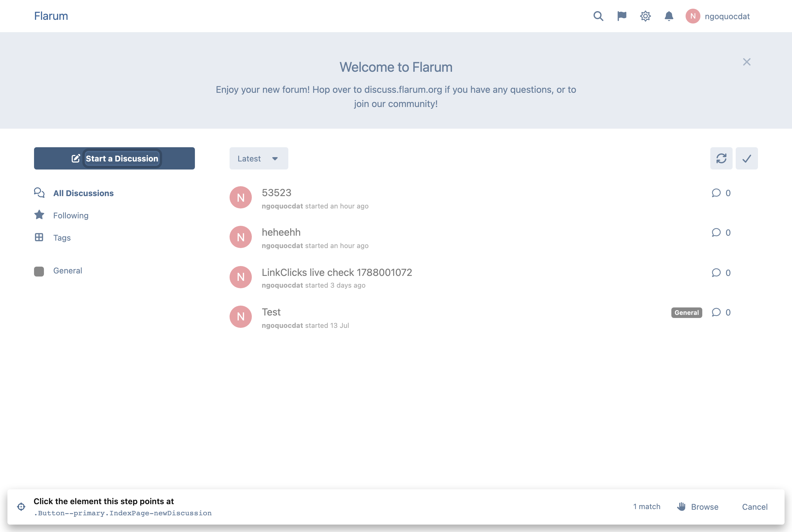Open the Tags page

(62, 238)
